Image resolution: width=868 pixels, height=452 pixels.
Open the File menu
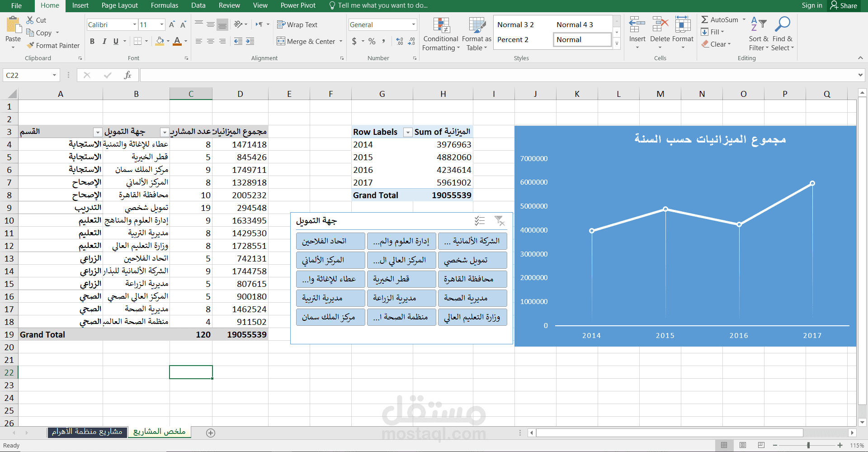tap(16, 5)
